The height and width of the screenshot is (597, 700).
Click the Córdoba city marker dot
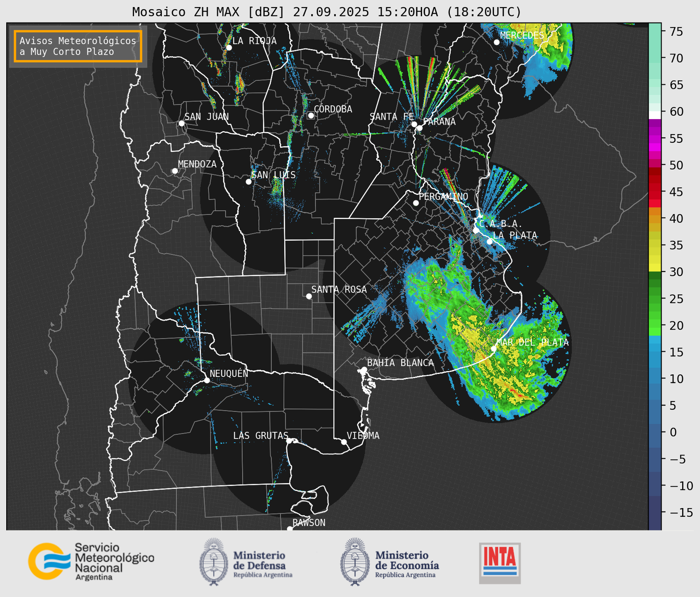311,115
